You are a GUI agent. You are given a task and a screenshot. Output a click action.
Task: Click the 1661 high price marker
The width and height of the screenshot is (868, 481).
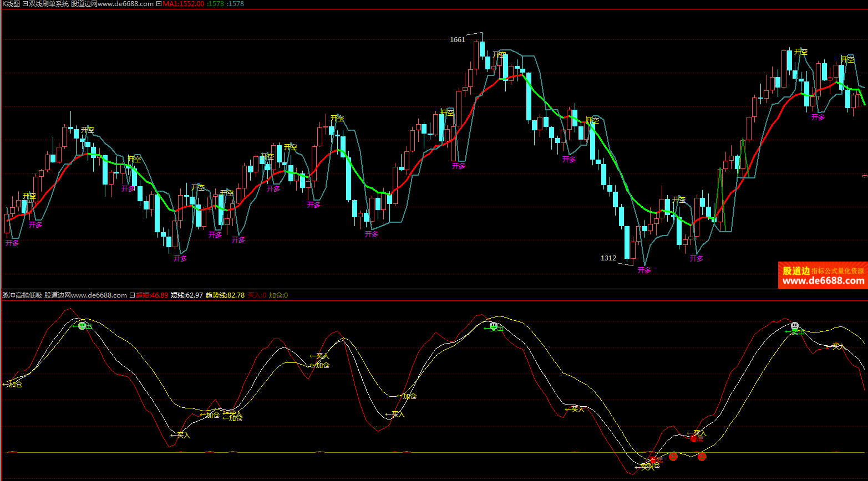coord(458,40)
